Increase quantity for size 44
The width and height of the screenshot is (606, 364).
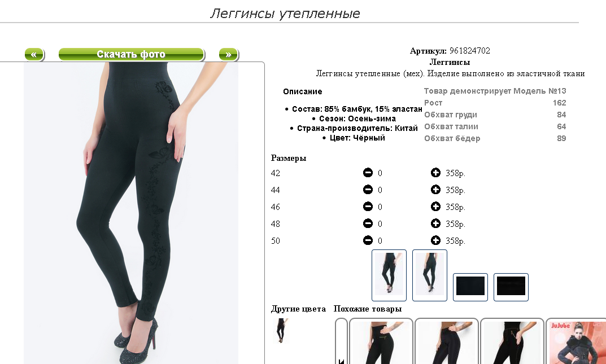click(435, 190)
